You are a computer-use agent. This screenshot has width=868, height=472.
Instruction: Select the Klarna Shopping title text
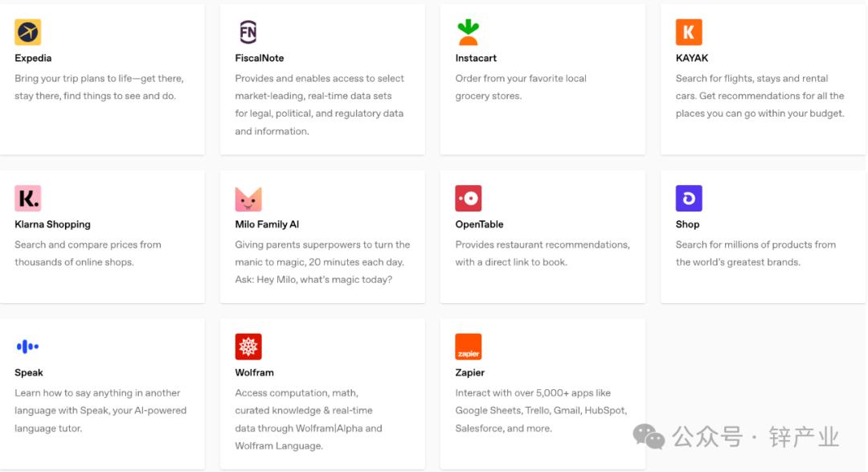[x=52, y=224]
